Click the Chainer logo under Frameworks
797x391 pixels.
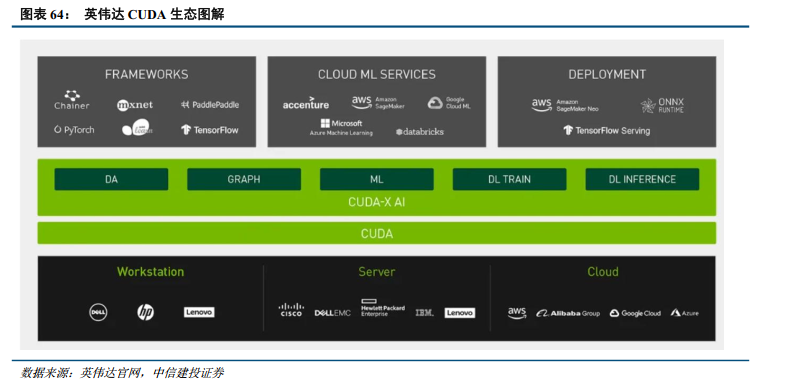(x=72, y=100)
